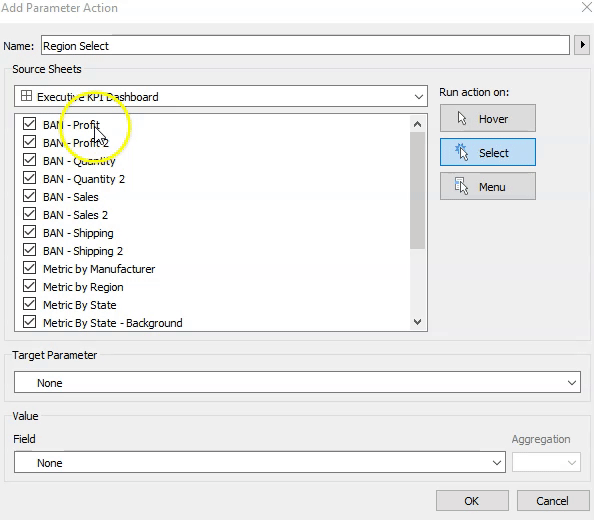Close the Add Parameter Action dialog
594x520 pixels.
tap(586, 7)
